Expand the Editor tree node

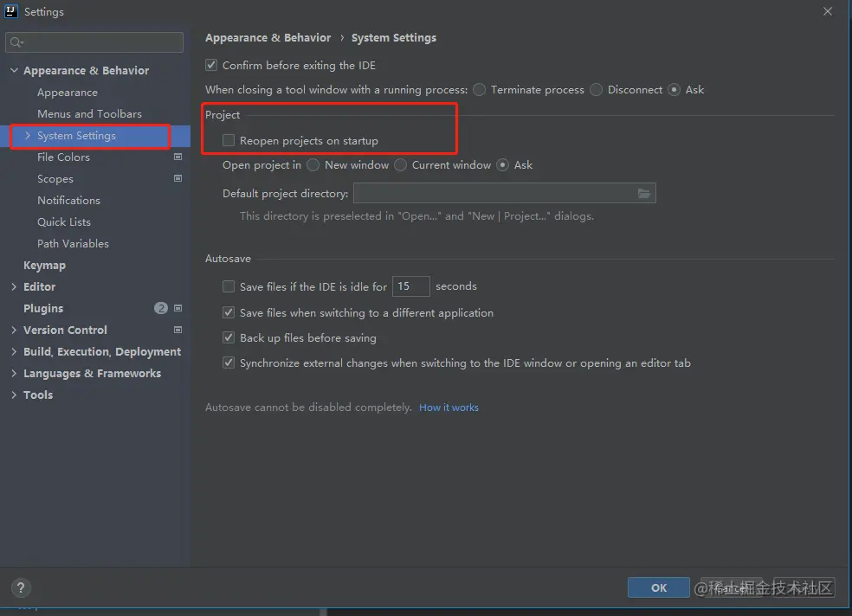14,286
